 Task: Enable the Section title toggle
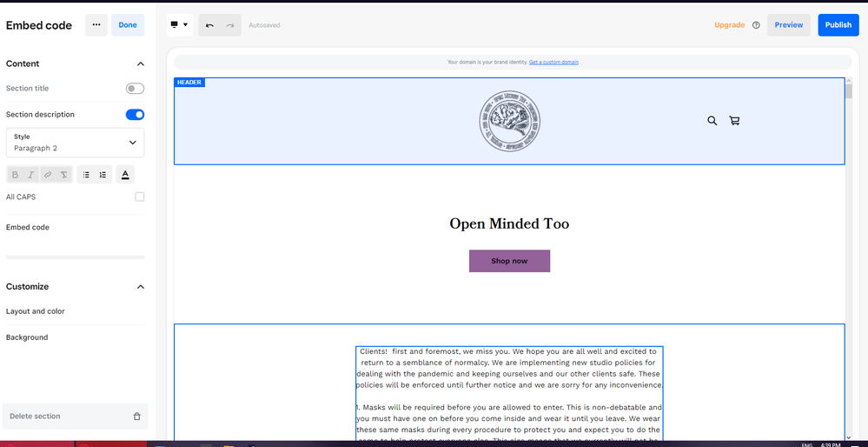point(135,89)
